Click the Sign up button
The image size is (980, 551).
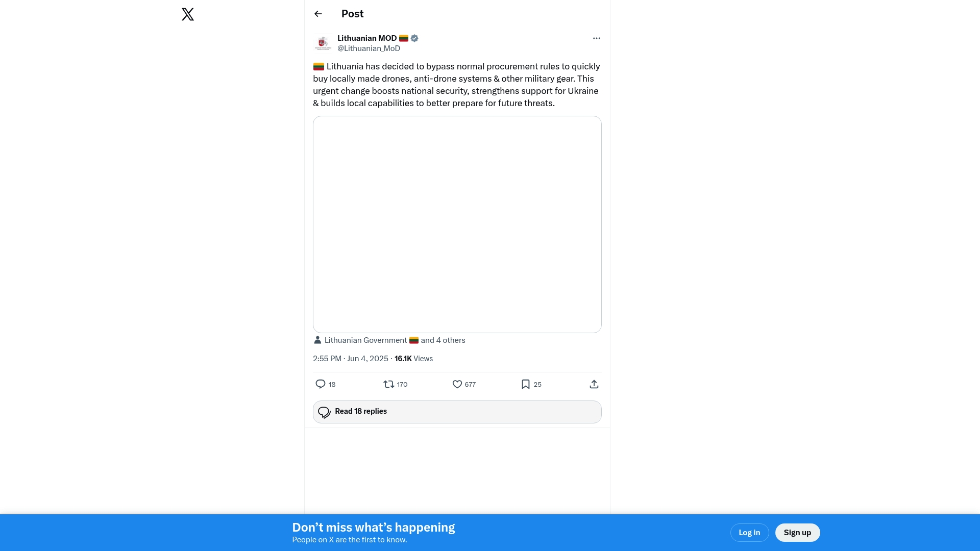point(797,533)
